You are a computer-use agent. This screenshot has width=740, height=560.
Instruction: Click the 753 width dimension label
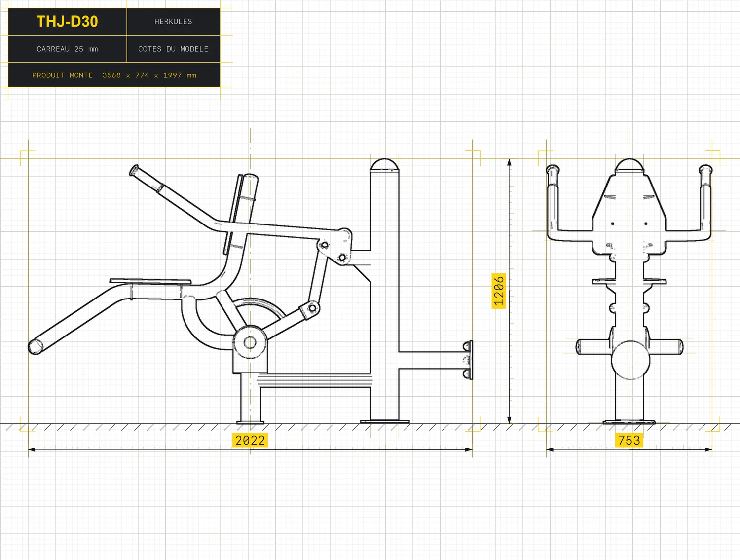click(629, 440)
